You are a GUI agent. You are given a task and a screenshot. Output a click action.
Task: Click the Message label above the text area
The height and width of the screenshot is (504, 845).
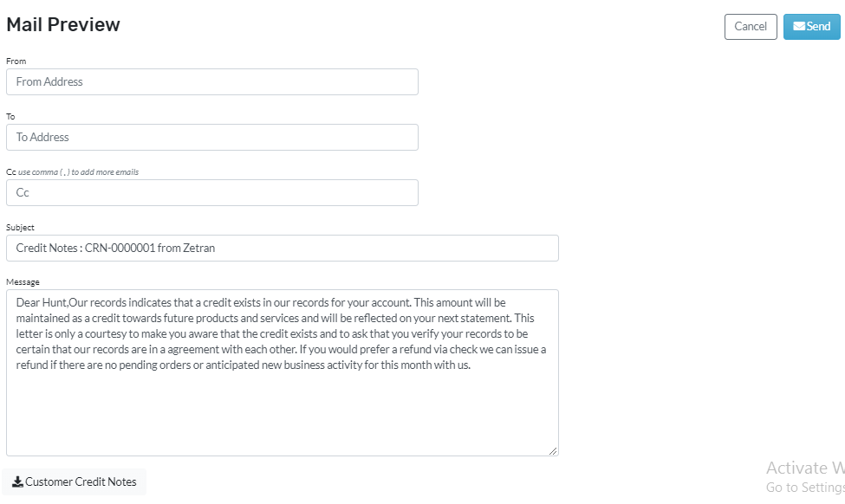point(23,282)
